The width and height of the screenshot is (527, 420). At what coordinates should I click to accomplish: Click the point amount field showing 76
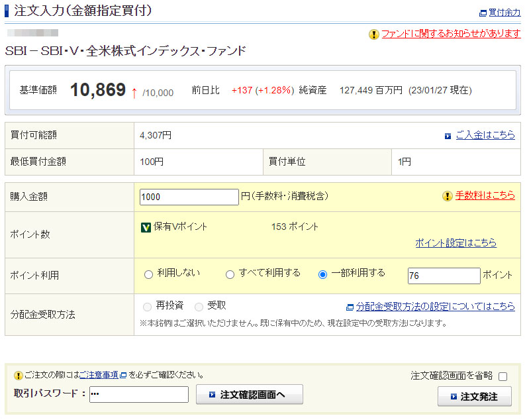444,276
